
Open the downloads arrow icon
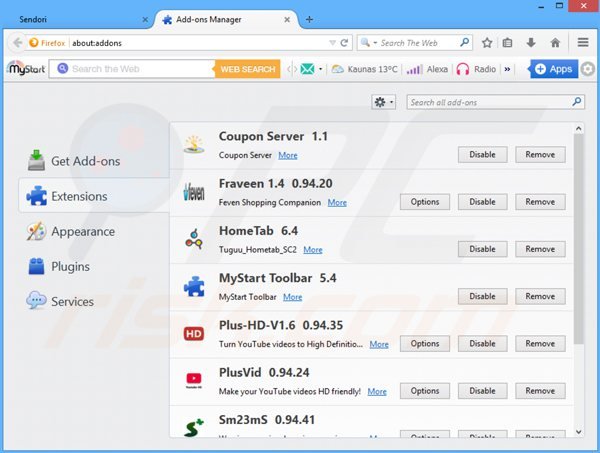pos(531,43)
